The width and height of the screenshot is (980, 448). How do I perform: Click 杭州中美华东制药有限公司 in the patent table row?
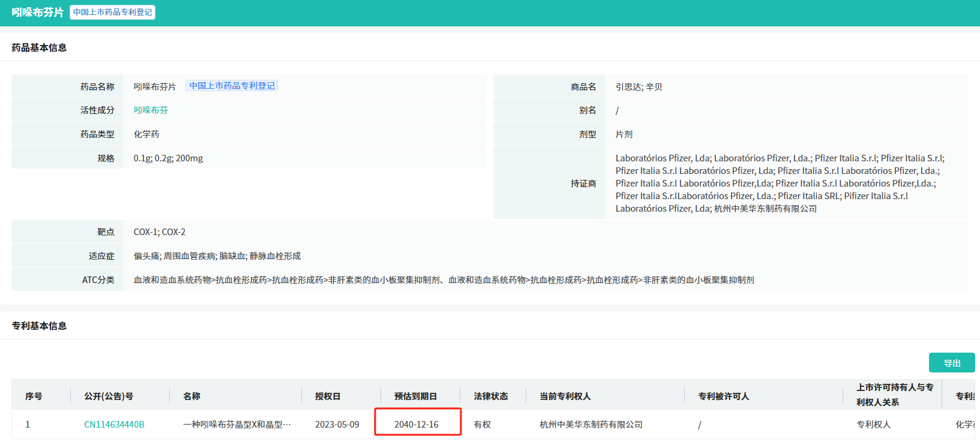point(591,425)
